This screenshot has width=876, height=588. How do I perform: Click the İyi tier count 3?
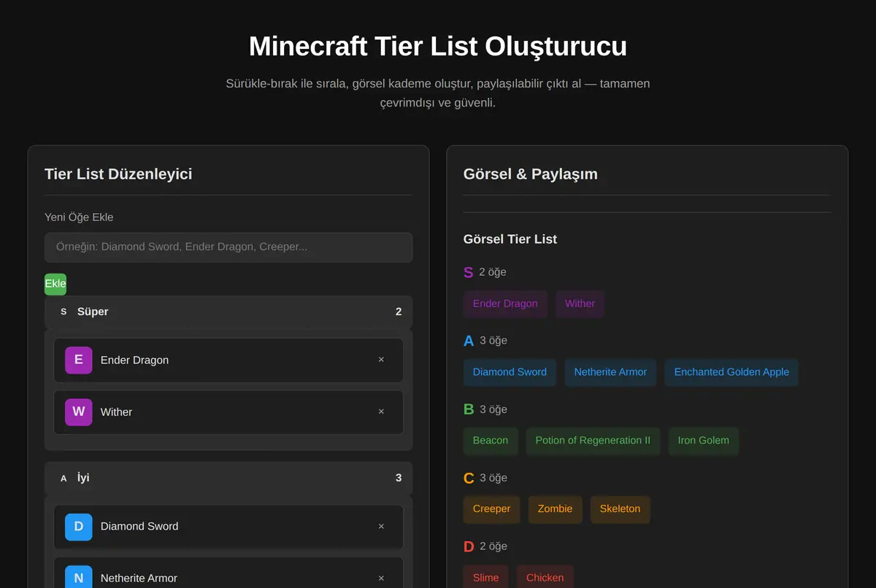tap(399, 478)
